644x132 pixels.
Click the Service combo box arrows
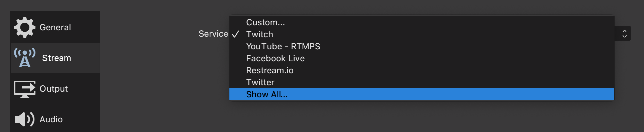(624, 34)
